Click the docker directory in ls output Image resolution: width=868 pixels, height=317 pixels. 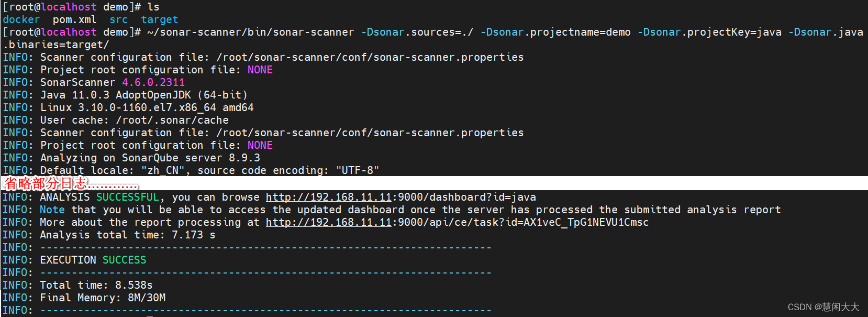pyautogui.click(x=21, y=20)
